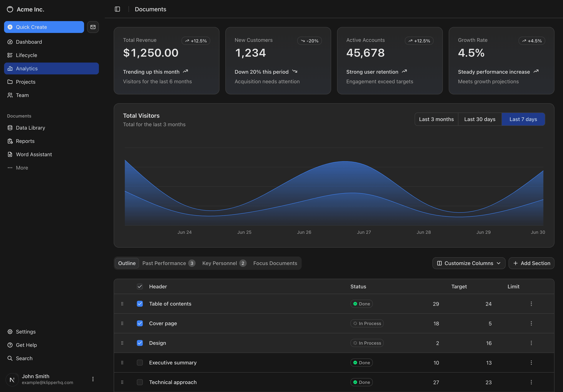Open the inbox mail icon button

point(93,27)
